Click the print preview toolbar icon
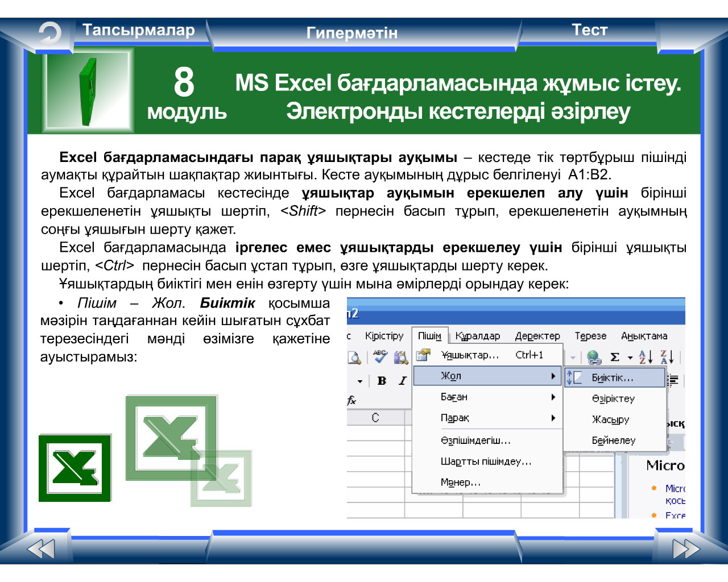Screen dimensions: 728x582 [354, 357]
